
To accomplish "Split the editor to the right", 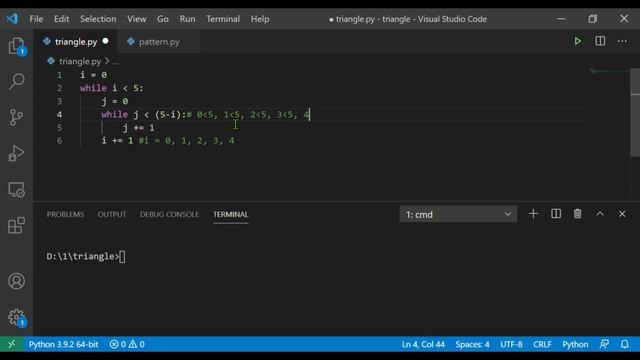I will pos(600,41).
